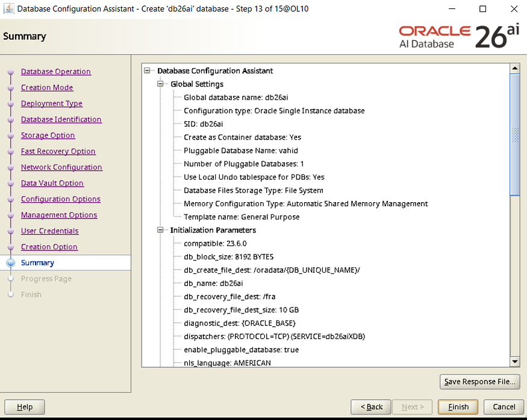The height and width of the screenshot is (420, 527).
Task: Click the 'Database Configuration Assistant' root label
Action: [215, 71]
